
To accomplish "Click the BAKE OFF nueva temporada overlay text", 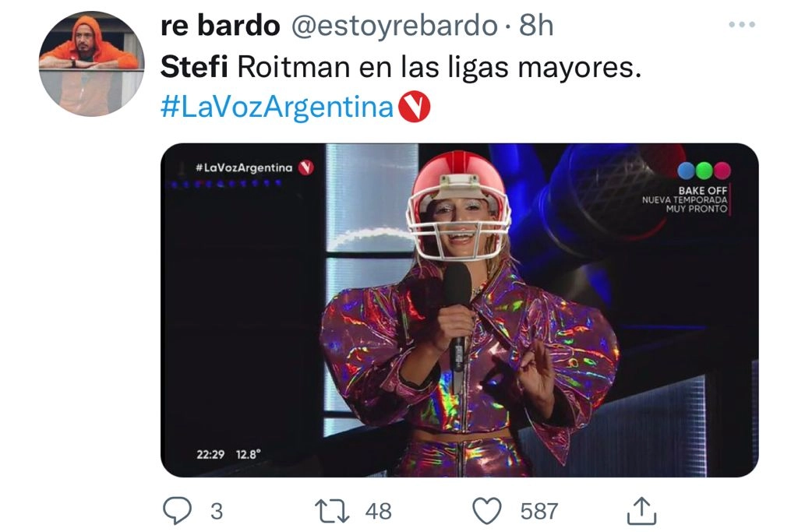I will coord(685,199).
